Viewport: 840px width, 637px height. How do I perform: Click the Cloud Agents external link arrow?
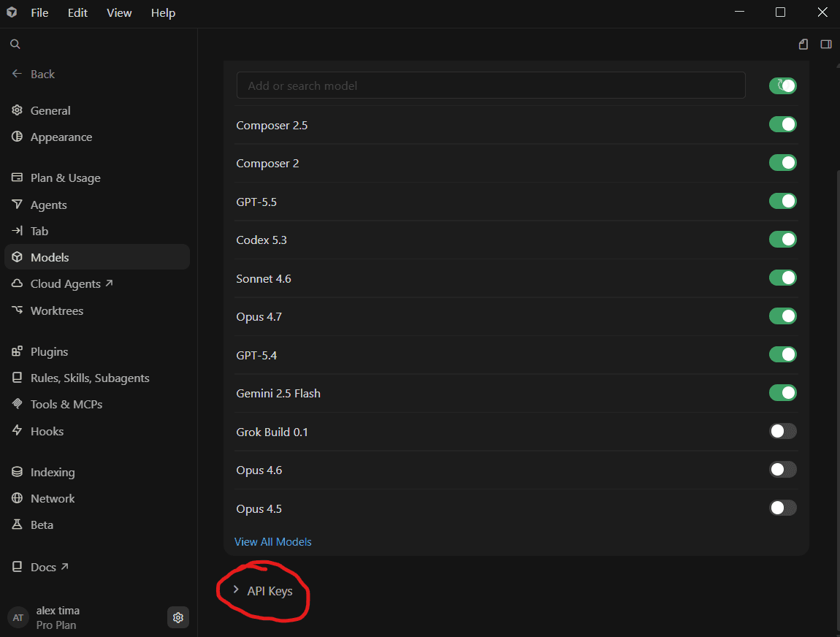pos(110,283)
